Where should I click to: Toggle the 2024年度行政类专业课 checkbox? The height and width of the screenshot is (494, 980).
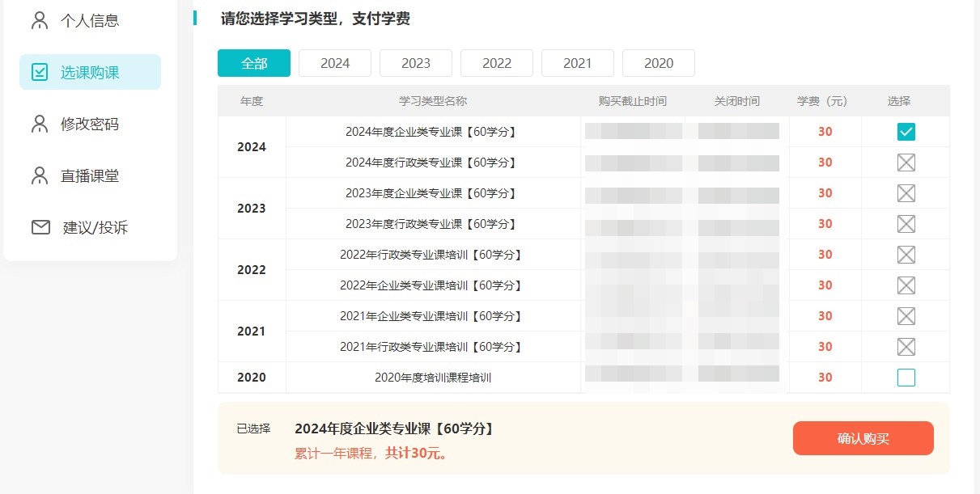906,163
